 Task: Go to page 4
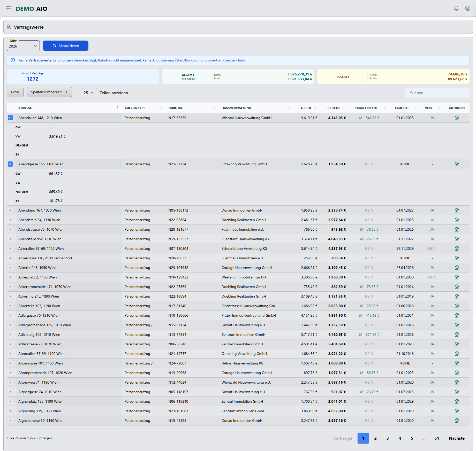coord(400,438)
